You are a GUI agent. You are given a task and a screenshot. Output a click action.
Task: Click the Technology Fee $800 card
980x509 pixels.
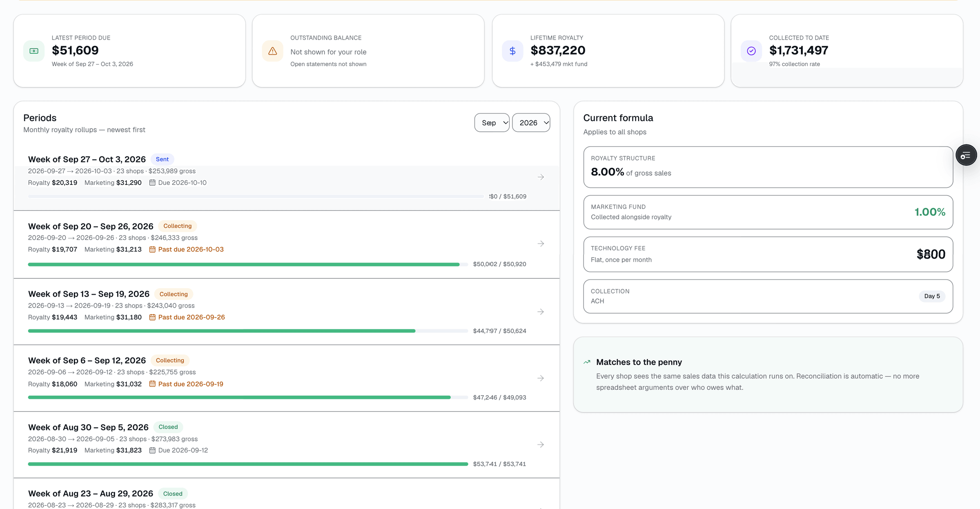point(768,254)
